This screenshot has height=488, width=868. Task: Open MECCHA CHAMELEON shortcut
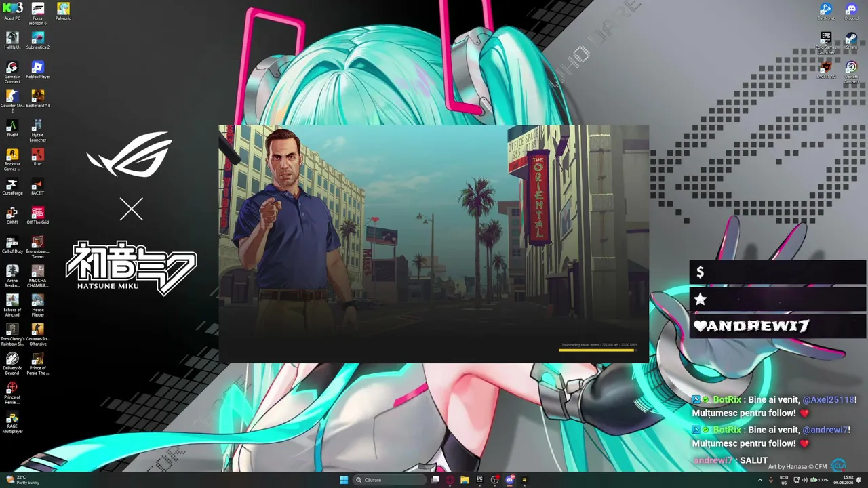(38, 276)
